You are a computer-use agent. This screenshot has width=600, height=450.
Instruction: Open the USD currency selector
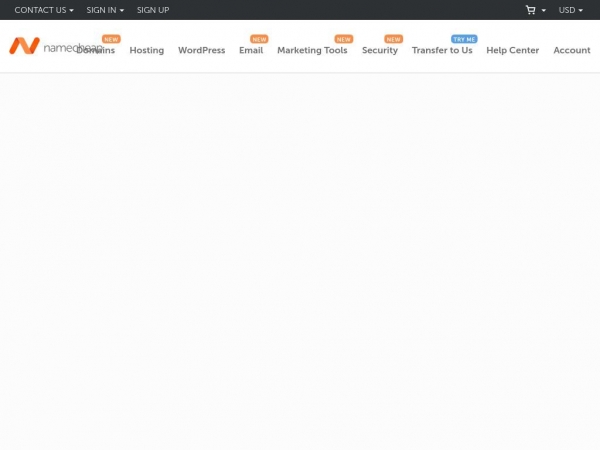pos(570,10)
